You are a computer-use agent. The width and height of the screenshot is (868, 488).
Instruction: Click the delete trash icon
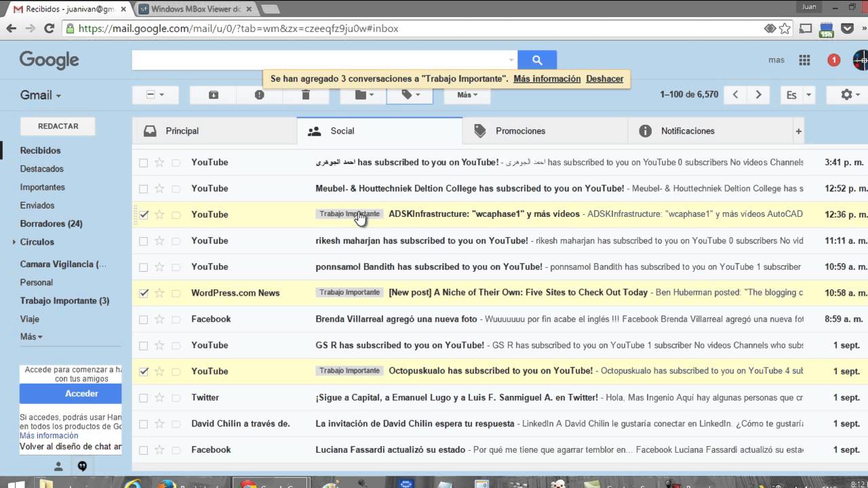(x=306, y=95)
